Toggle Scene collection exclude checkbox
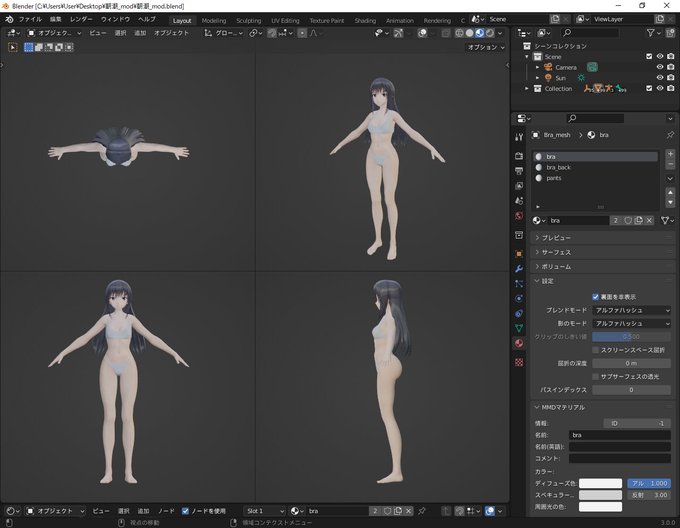The image size is (680, 528). pyautogui.click(x=649, y=56)
